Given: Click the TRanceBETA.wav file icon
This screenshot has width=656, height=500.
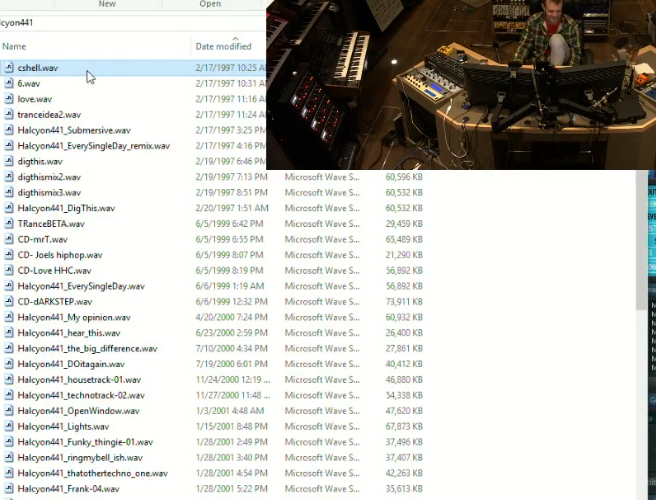Looking at the screenshot, I should 9,224.
